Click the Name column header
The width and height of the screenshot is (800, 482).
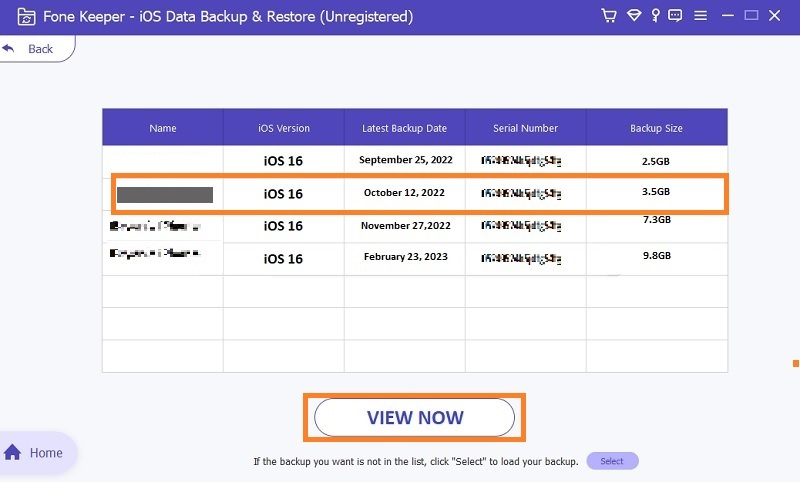[162, 128]
